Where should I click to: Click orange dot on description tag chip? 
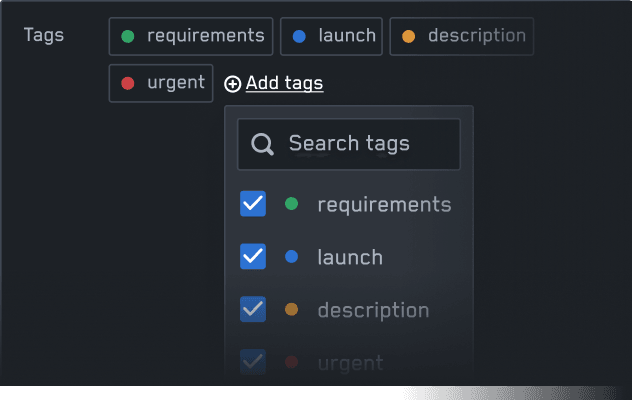pyautogui.click(x=408, y=36)
